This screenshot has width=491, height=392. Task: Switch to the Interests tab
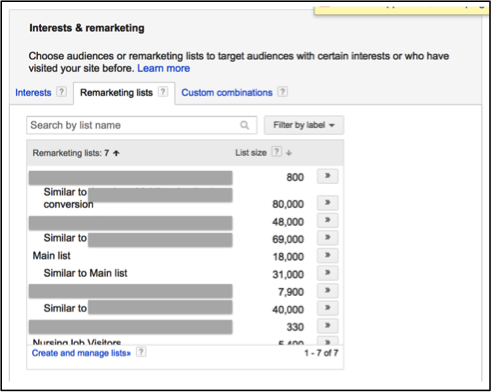33,93
